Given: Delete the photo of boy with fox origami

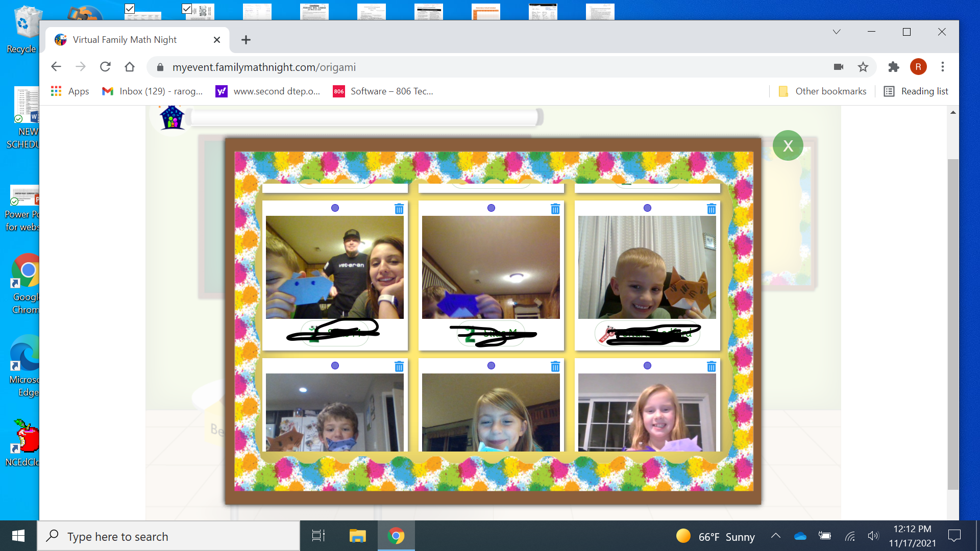Looking at the screenshot, I should pyautogui.click(x=712, y=209).
